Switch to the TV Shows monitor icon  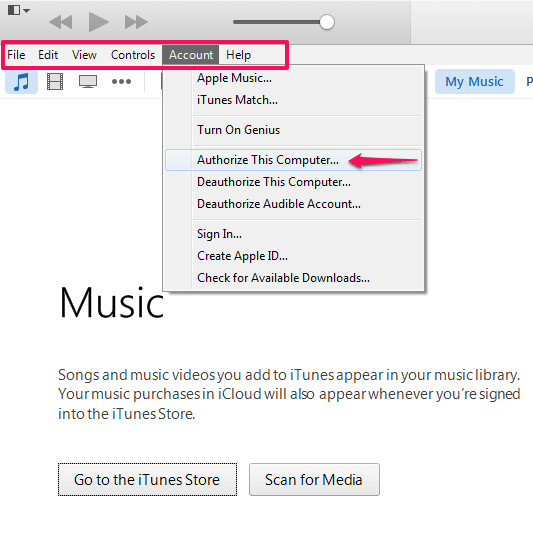click(88, 82)
